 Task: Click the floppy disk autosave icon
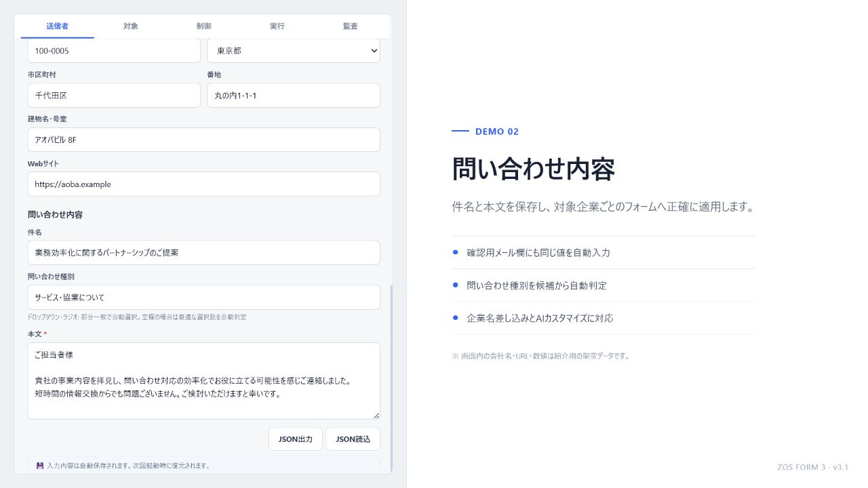click(x=40, y=466)
